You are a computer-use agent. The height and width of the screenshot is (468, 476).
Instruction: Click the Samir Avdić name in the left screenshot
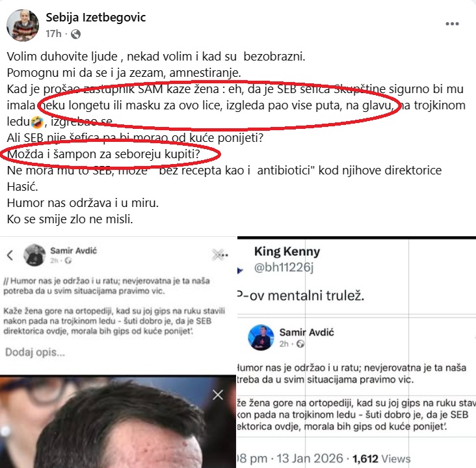click(x=73, y=251)
